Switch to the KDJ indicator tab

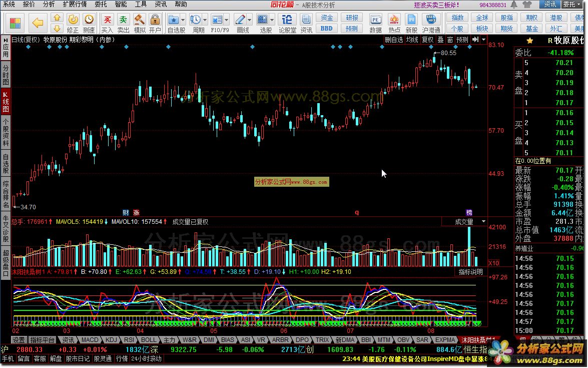pyautogui.click(x=112, y=340)
